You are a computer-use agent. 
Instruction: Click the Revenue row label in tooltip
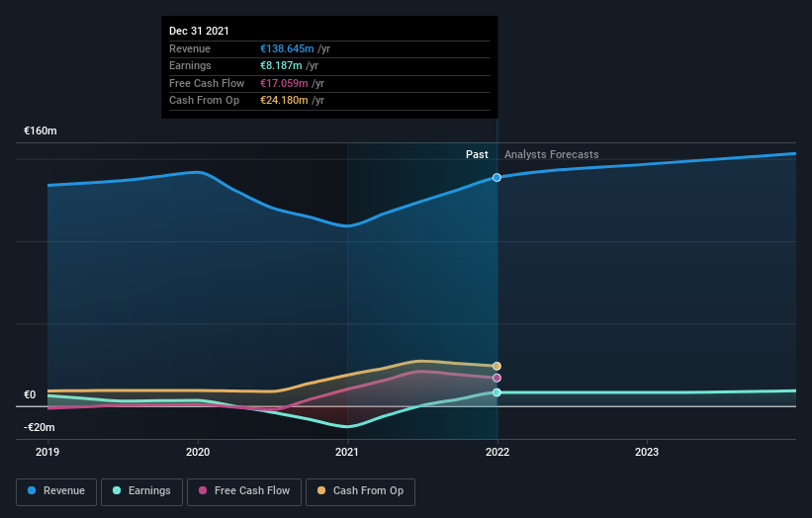(190, 48)
